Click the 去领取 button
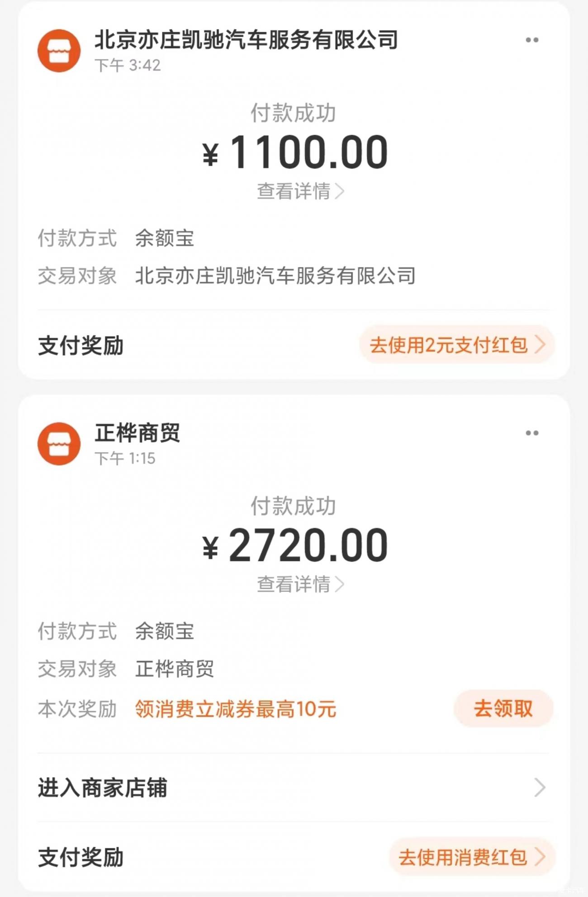The image size is (588, 897). click(503, 708)
